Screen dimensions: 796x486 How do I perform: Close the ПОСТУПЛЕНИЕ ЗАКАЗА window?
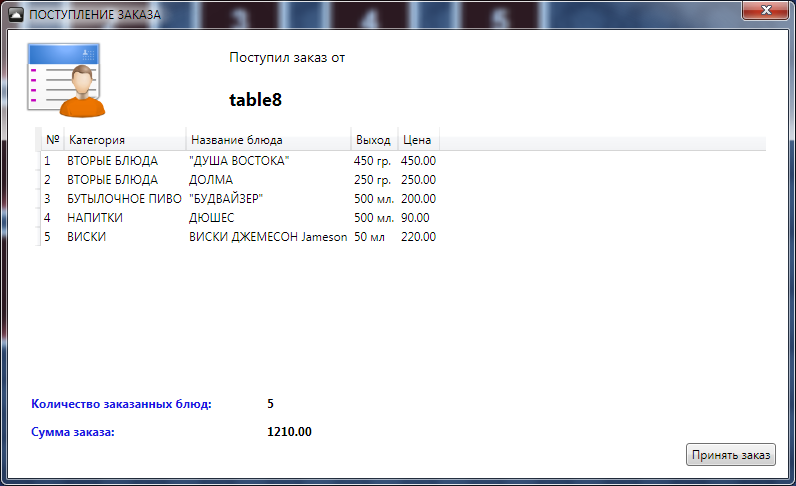point(766,10)
